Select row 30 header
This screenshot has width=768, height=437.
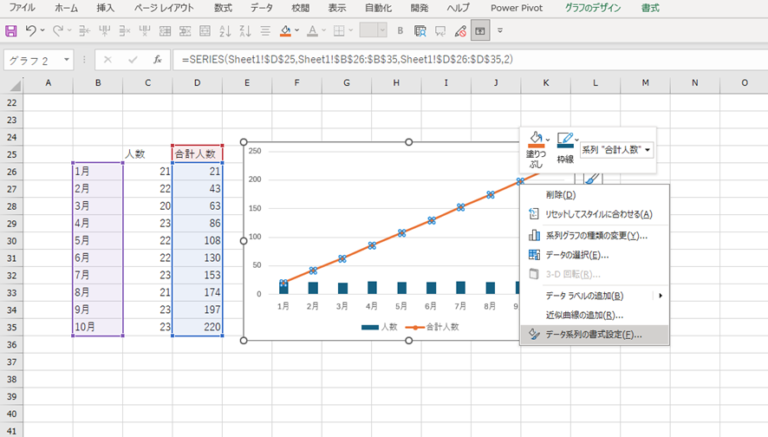(x=12, y=241)
